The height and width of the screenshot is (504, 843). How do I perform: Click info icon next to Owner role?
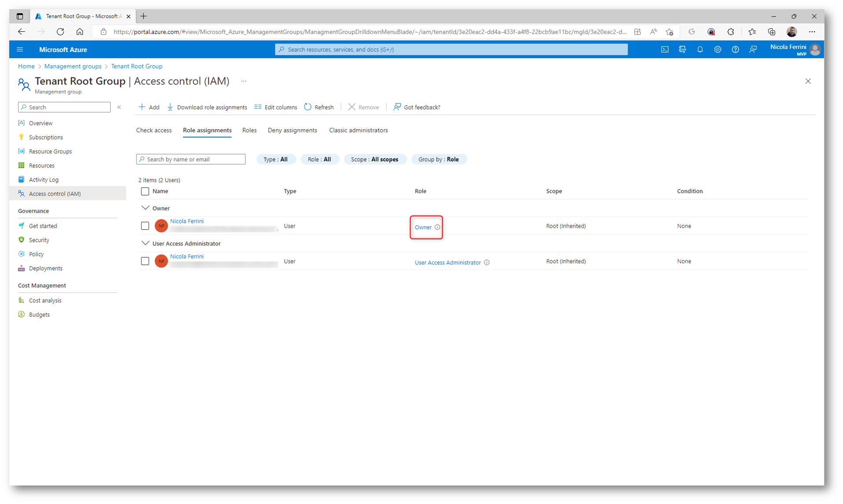tap(437, 227)
